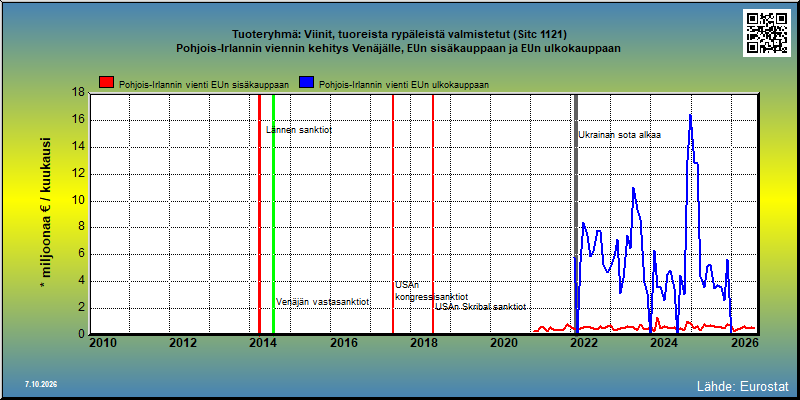Viewport: 800px width, 400px height.
Task: Click the date stamp 7.10.2026
Action: coord(40,384)
